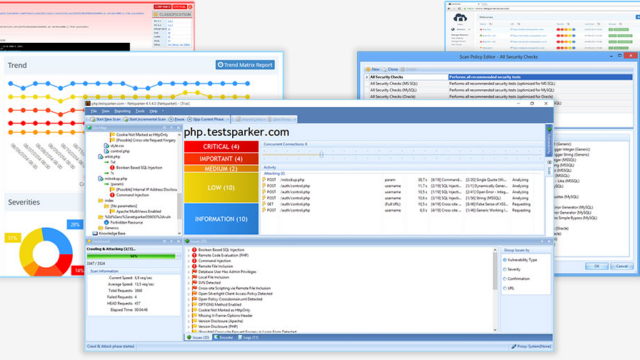
Task: Switch to the Logs tab
Action: click(x=248, y=338)
